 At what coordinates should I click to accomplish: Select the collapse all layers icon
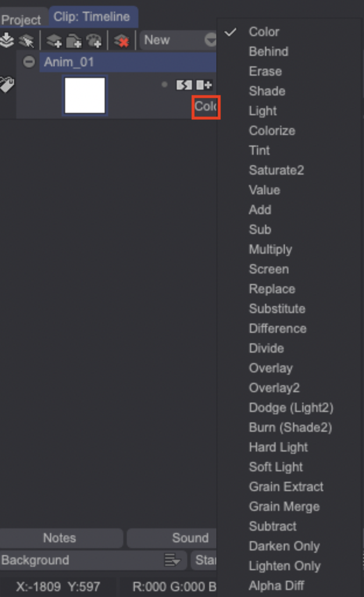coord(8,40)
